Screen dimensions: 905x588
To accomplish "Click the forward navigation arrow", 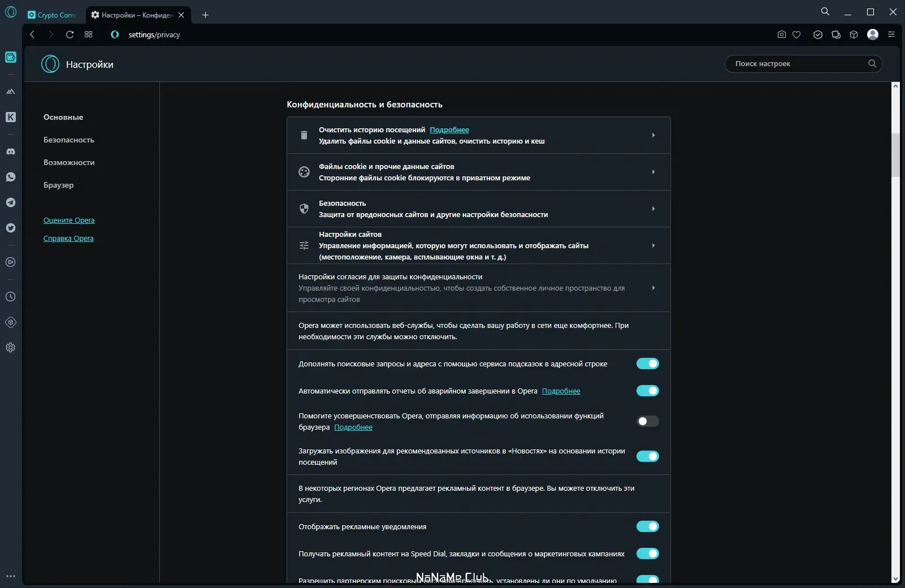I will 51,34.
